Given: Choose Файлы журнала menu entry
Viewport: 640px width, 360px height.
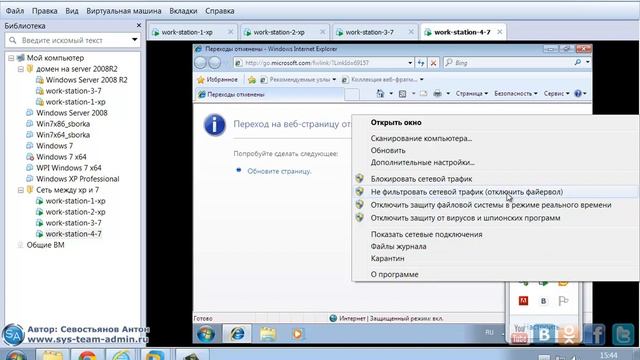Looking at the screenshot, I should point(398,247).
